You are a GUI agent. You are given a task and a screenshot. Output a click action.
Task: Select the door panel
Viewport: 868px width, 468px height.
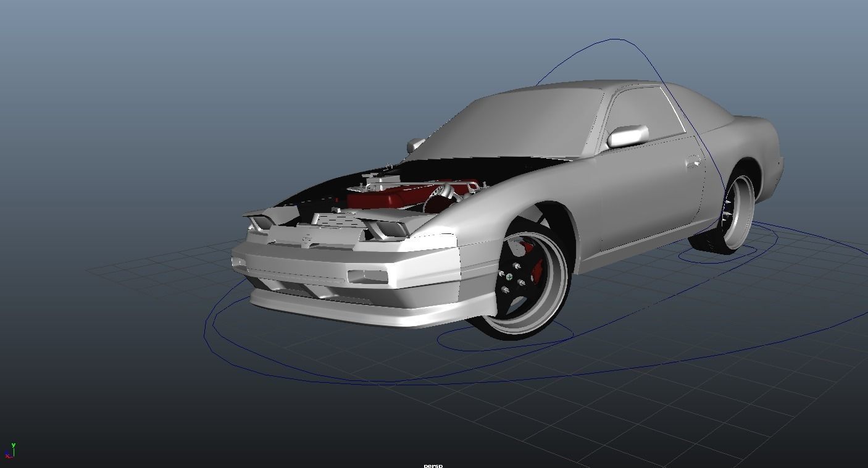click(651, 191)
